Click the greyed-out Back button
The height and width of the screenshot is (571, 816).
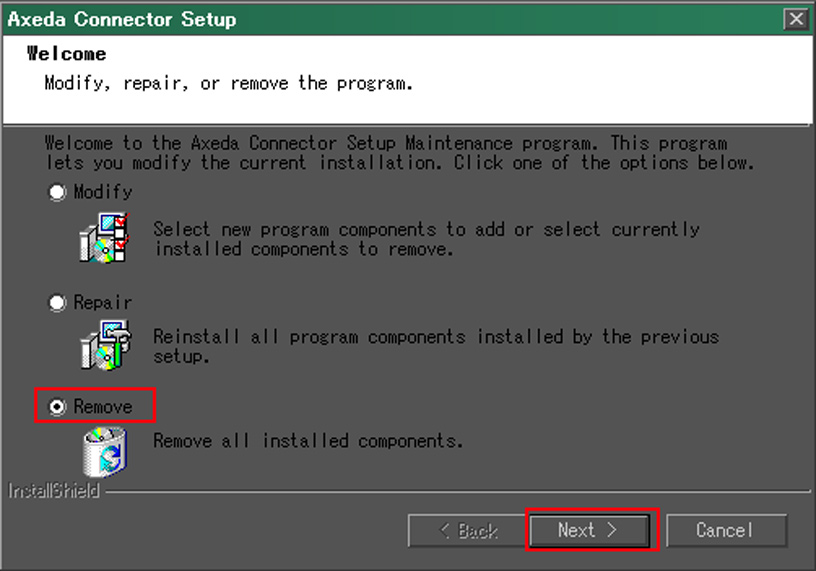(468, 530)
